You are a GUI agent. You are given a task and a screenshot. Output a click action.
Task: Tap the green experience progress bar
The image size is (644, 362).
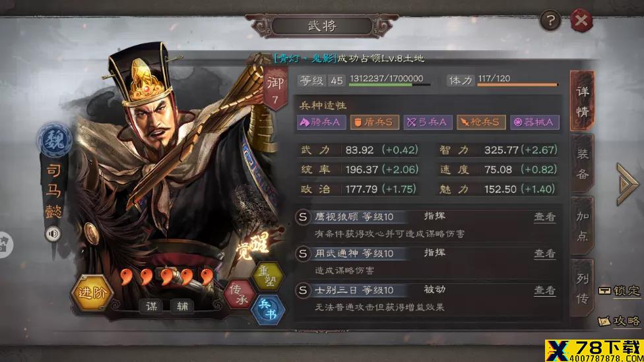[389, 85]
